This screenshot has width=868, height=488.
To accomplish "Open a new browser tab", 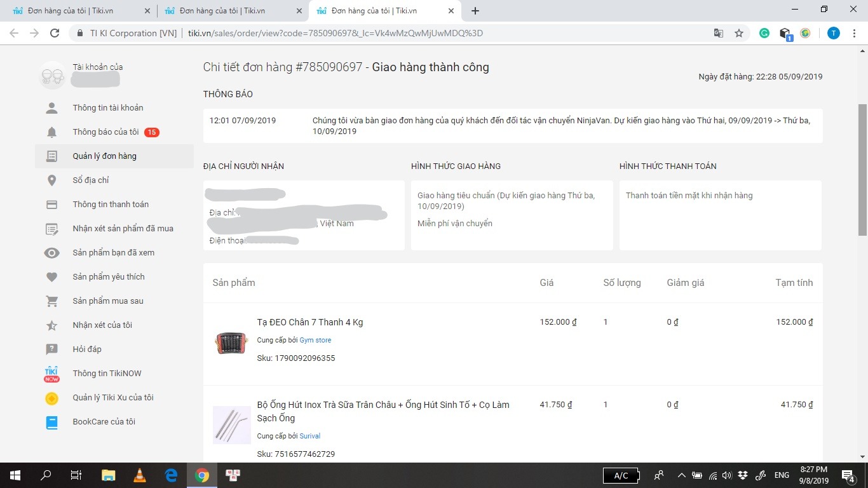I will tap(475, 11).
